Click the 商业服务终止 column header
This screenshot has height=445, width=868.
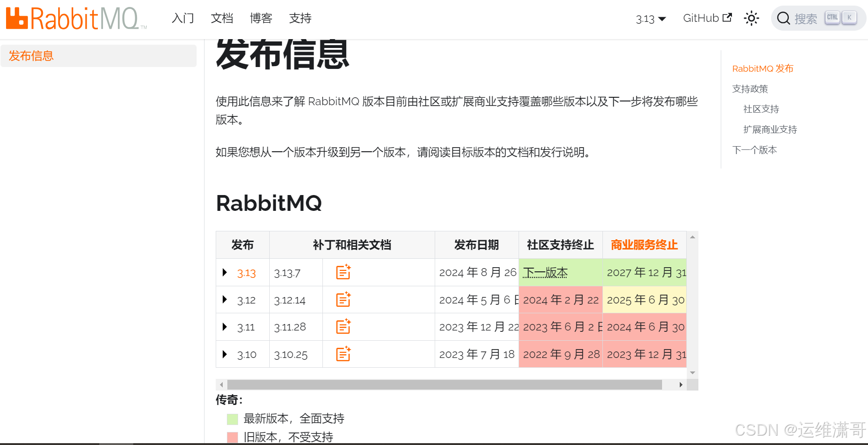[644, 245]
